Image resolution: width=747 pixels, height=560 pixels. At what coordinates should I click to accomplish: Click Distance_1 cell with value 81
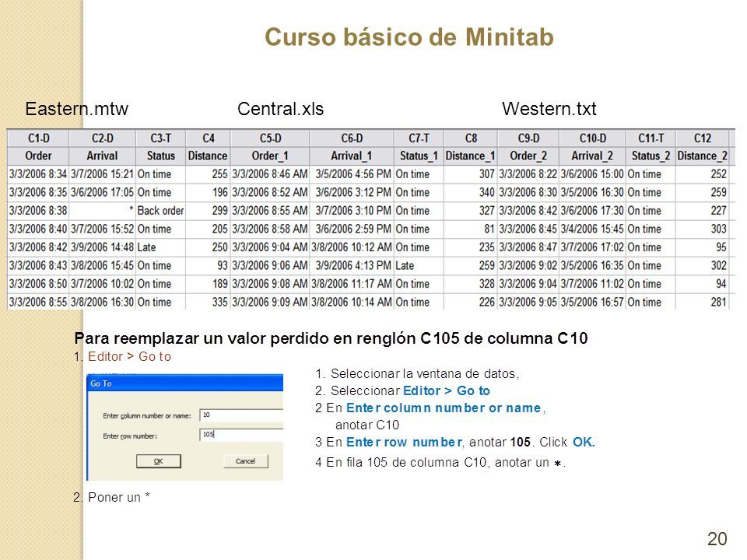(471, 229)
